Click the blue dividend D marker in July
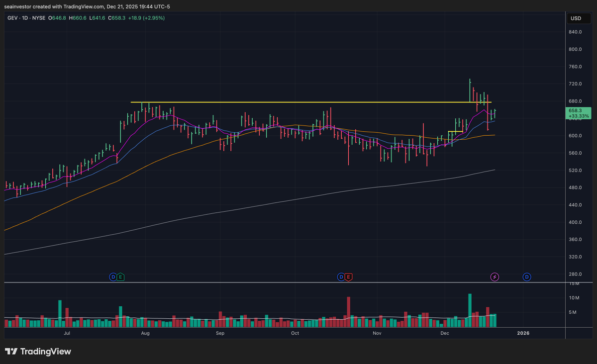 pos(113,276)
